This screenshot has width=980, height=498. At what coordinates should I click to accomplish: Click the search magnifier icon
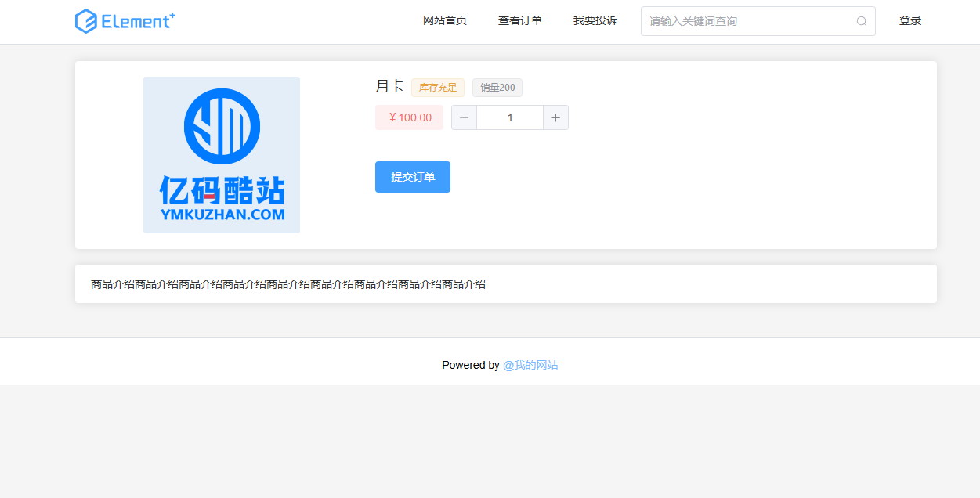point(862,21)
